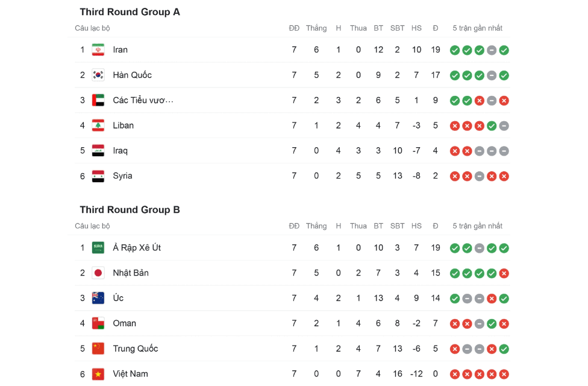The width and height of the screenshot is (588, 386).
Task: Click Việt Nam's last recent match loss icon
Action: (504, 374)
